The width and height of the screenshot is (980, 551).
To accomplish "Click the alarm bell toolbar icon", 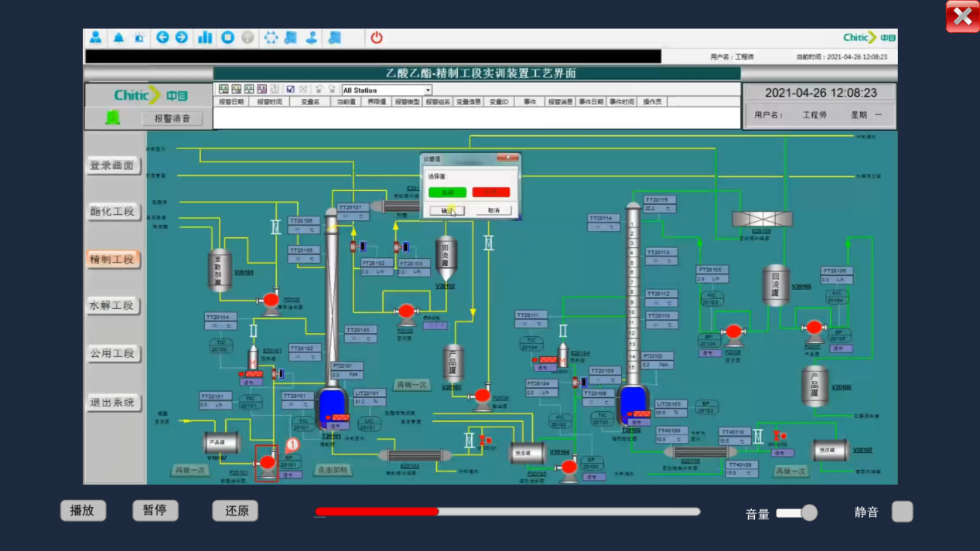I will [x=118, y=37].
